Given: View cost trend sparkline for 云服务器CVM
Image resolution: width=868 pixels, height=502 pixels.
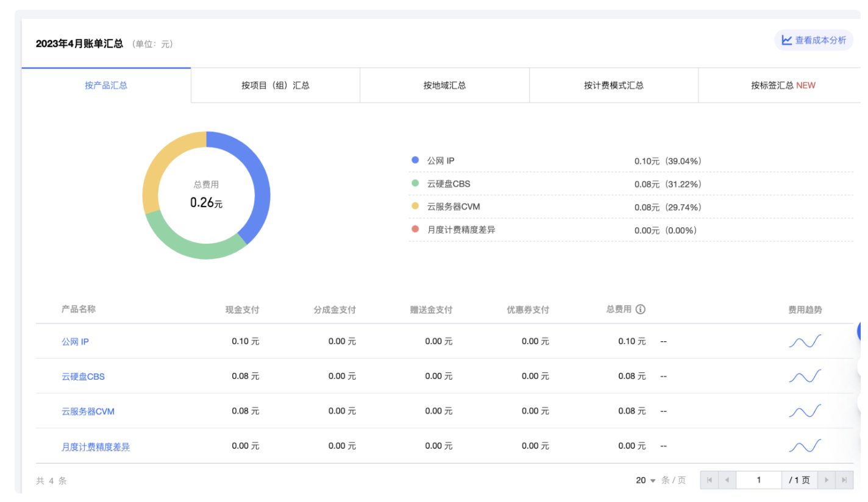Looking at the screenshot, I should (x=805, y=411).
